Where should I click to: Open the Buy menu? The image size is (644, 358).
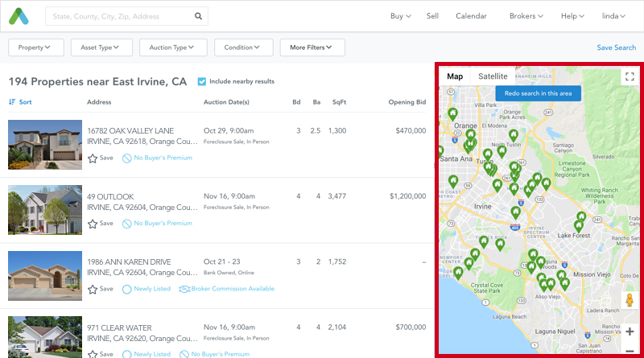tap(400, 16)
